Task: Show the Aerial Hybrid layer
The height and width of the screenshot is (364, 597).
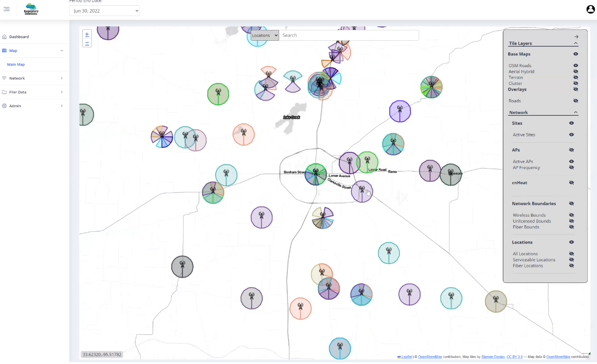Action: (x=576, y=71)
